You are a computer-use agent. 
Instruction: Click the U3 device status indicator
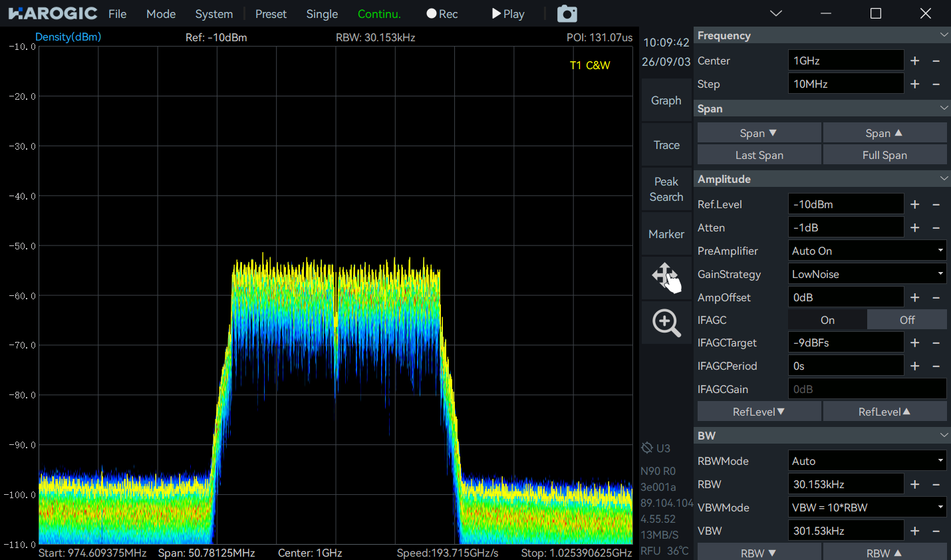coord(656,448)
